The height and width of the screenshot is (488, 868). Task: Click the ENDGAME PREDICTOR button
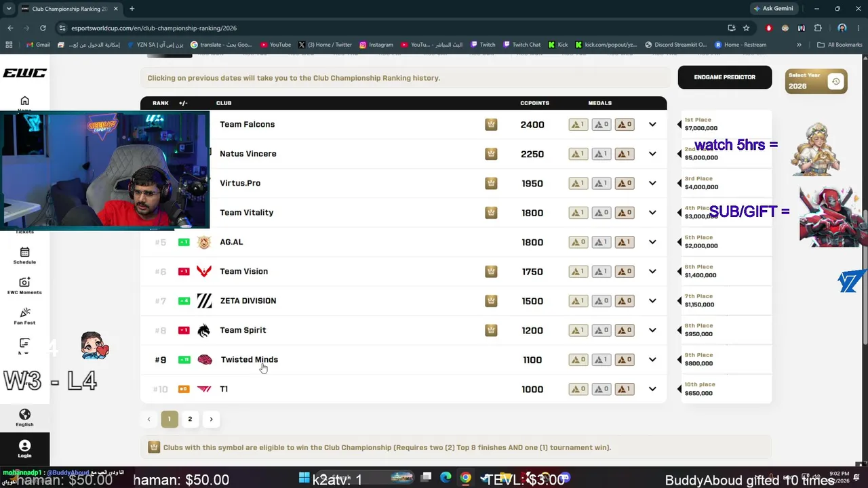(x=725, y=77)
